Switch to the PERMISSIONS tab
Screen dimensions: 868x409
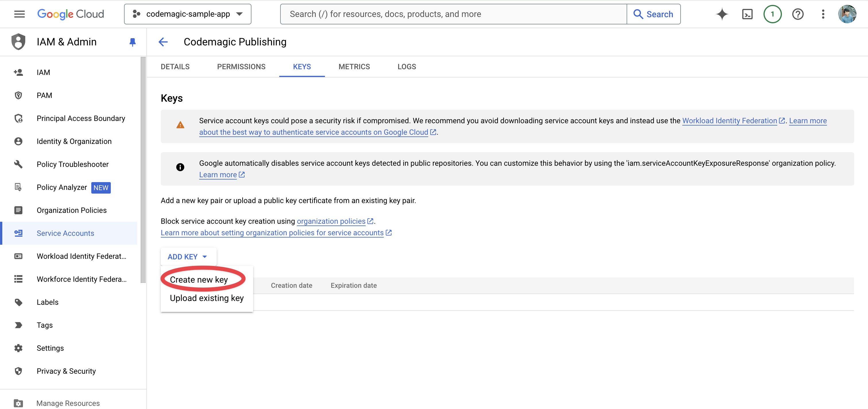click(x=241, y=67)
